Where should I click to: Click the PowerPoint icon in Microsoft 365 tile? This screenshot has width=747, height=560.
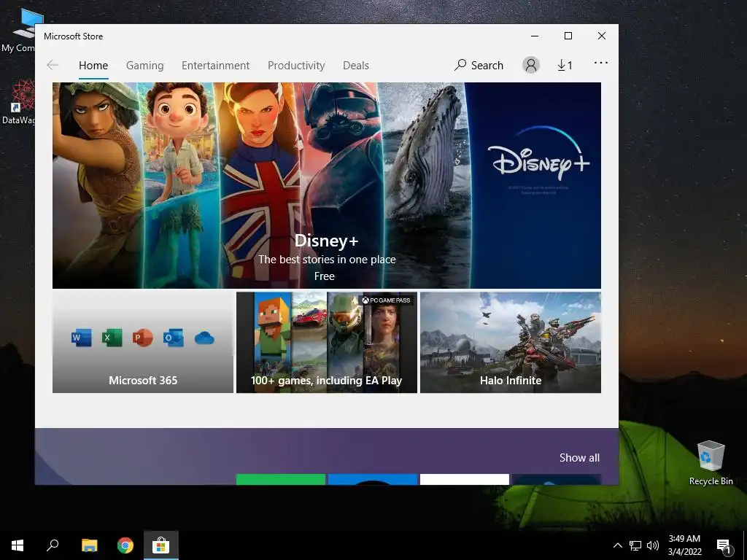point(142,338)
